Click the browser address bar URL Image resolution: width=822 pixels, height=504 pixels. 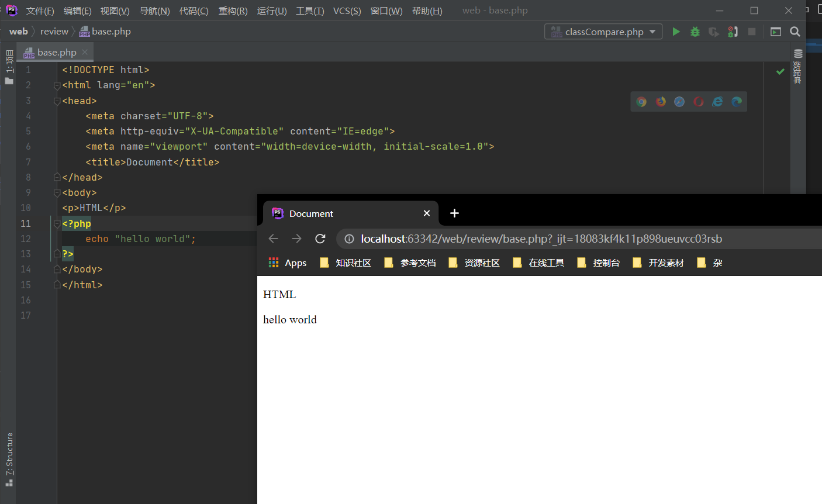[541, 239]
